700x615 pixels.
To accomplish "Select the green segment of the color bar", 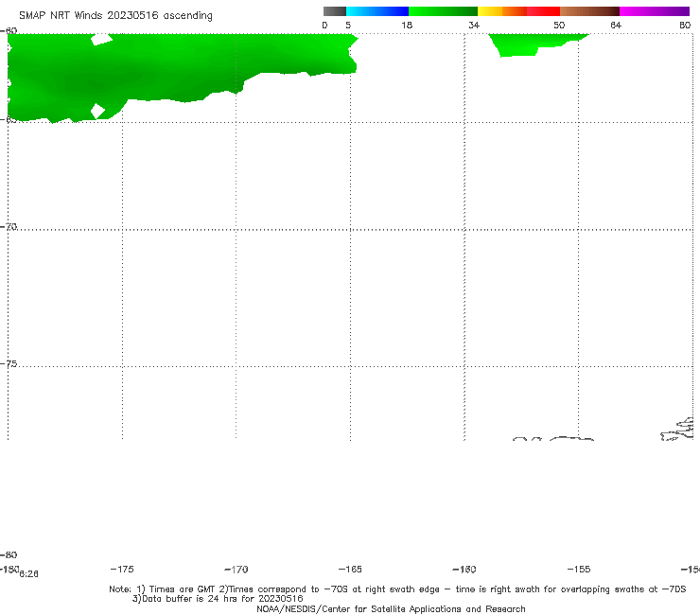I will pos(443,11).
